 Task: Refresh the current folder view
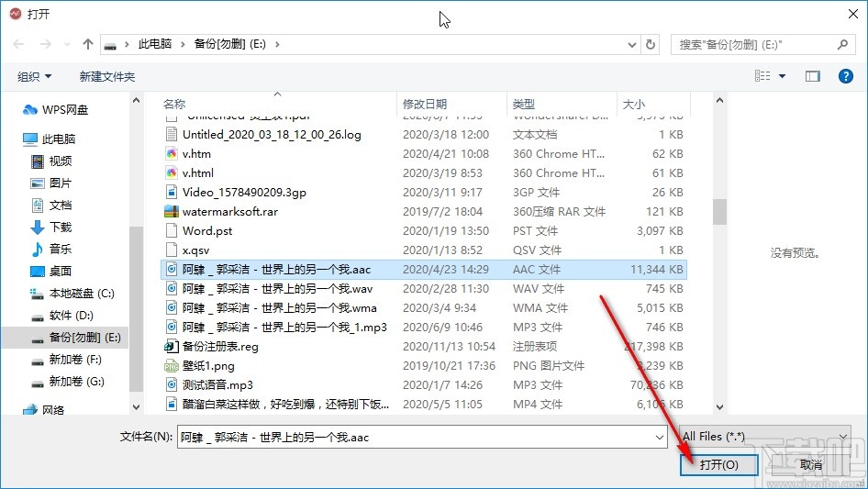coord(651,44)
